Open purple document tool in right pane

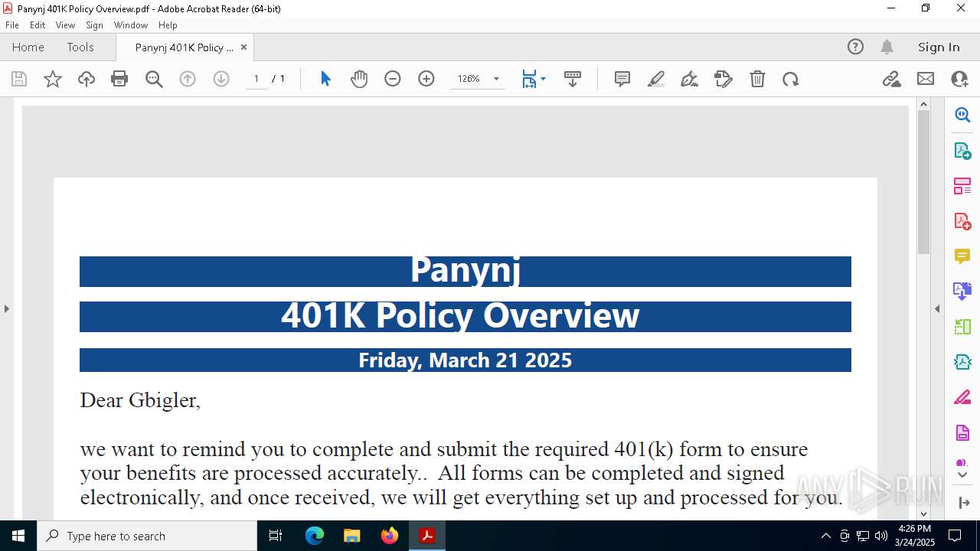[x=962, y=433]
